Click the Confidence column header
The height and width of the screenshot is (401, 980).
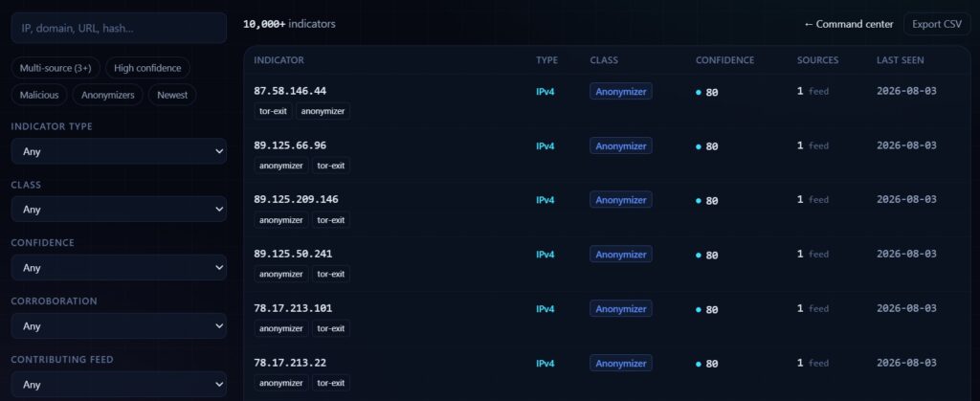click(x=724, y=60)
